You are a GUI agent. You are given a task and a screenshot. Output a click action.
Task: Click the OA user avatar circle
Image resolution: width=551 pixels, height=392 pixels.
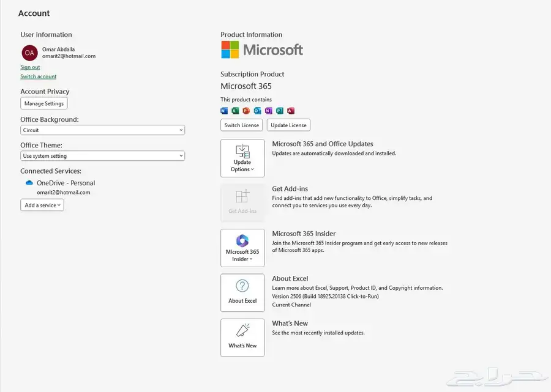tap(29, 53)
